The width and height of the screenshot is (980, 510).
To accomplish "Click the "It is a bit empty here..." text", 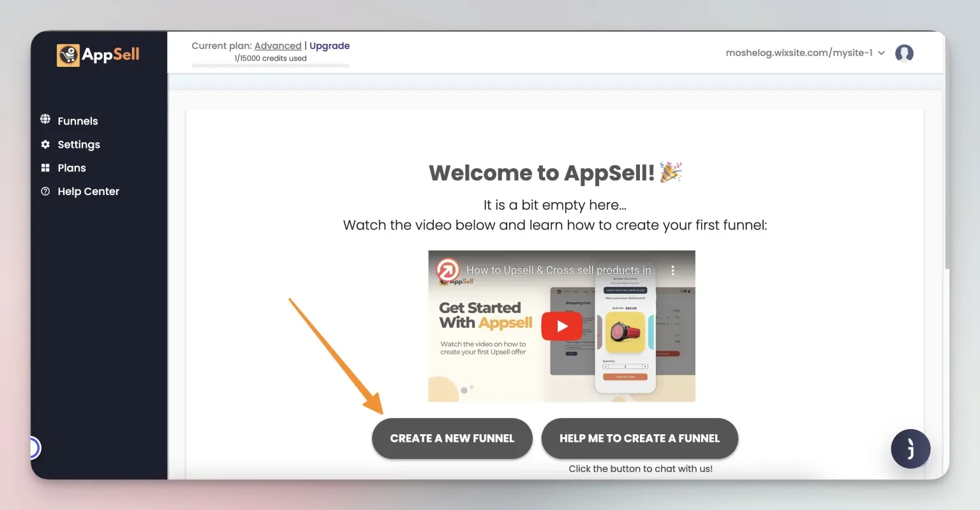I will [x=554, y=205].
